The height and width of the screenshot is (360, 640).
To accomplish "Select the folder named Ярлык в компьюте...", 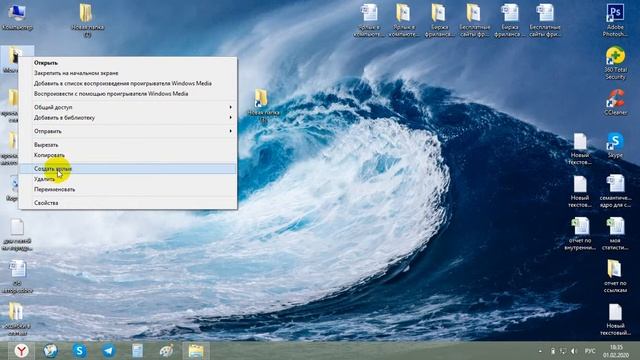I will coord(403,20).
